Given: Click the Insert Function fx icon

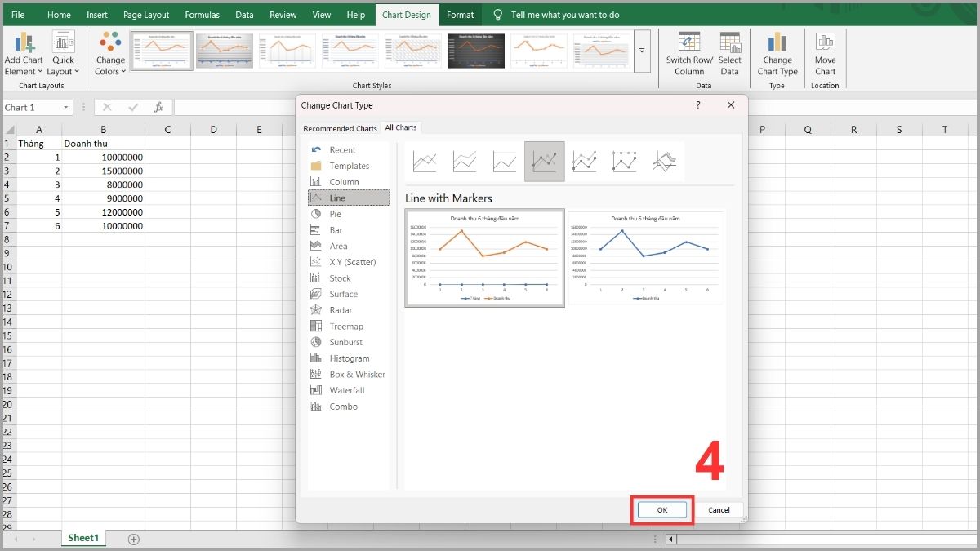Looking at the screenshot, I should pos(158,108).
